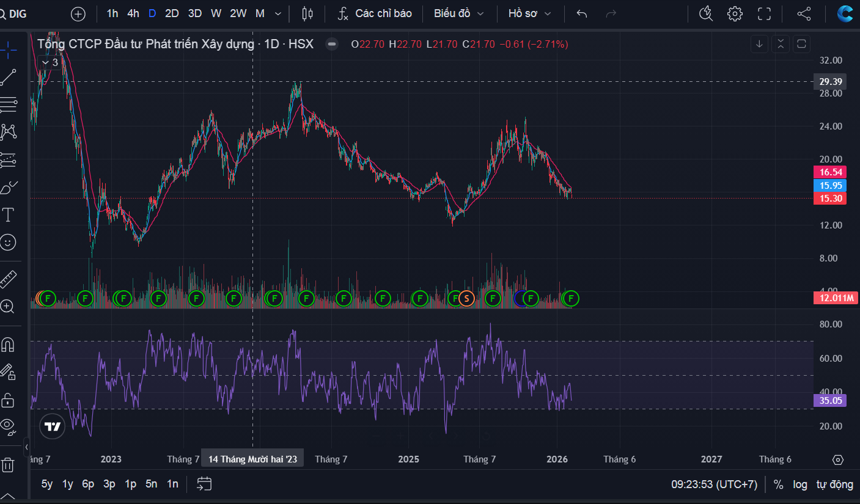Screen dimensions: 860x504
Task: Expand the indicator legend showing 3
Action: click(x=50, y=62)
